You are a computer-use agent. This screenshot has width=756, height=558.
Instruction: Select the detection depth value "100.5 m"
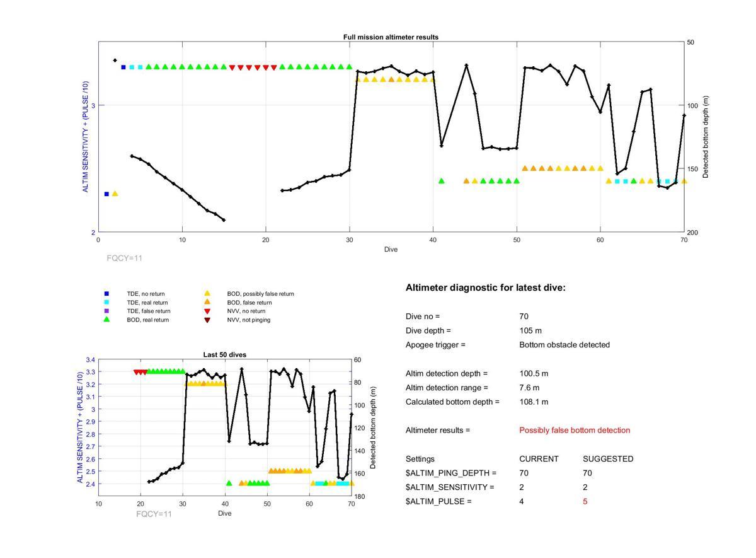(534, 374)
